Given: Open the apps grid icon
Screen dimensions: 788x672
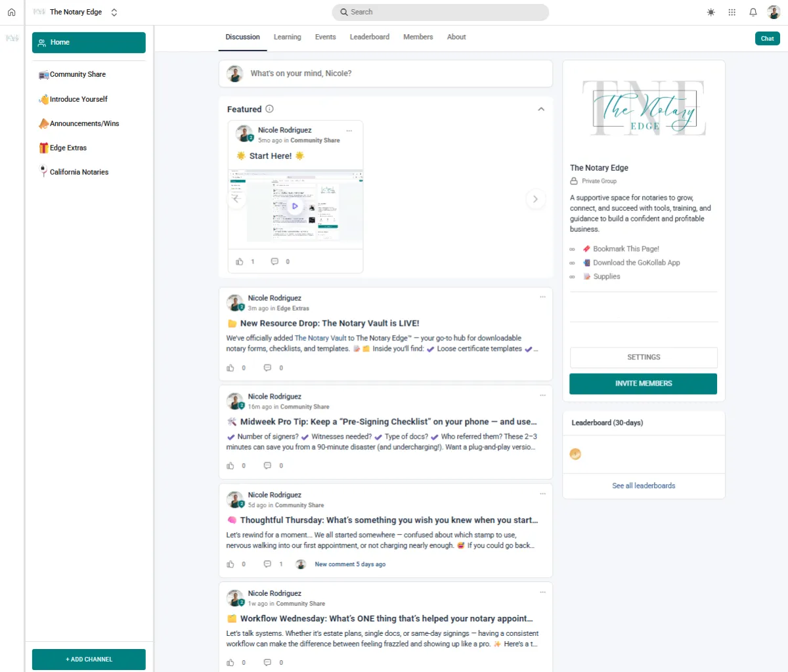Looking at the screenshot, I should click(732, 12).
